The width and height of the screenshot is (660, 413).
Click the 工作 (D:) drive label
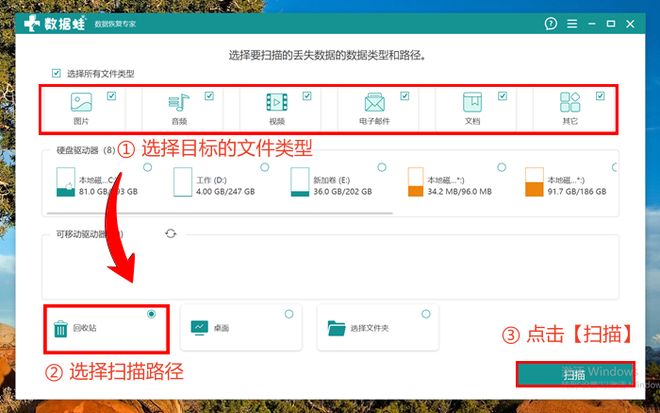[211, 180]
